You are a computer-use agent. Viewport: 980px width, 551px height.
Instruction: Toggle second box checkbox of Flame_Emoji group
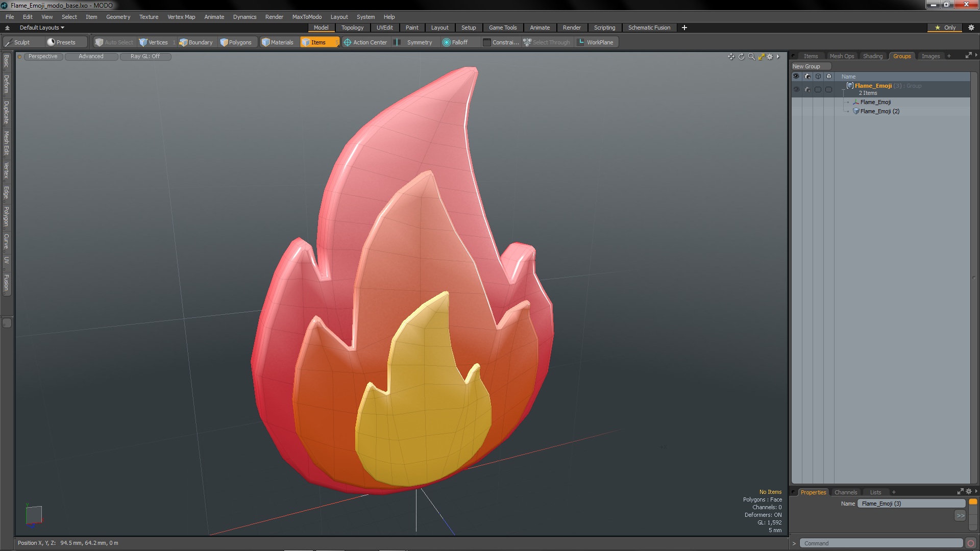pos(828,89)
